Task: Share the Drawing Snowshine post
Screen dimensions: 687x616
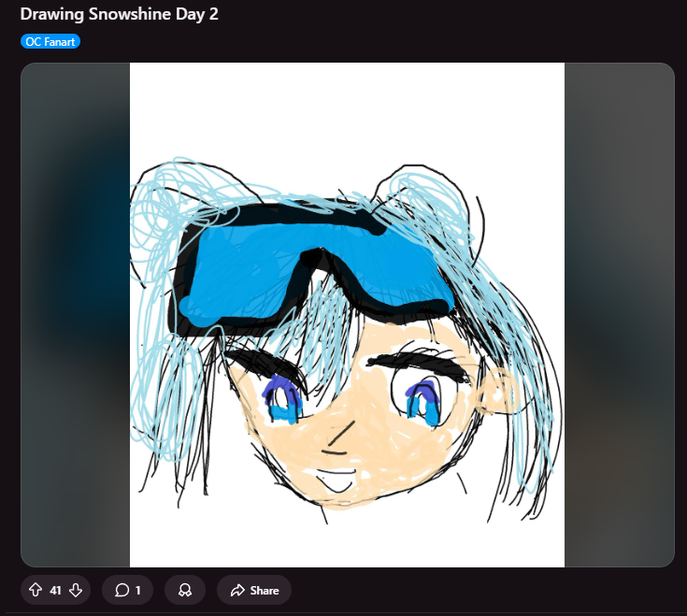Action: pyautogui.click(x=254, y=590)
